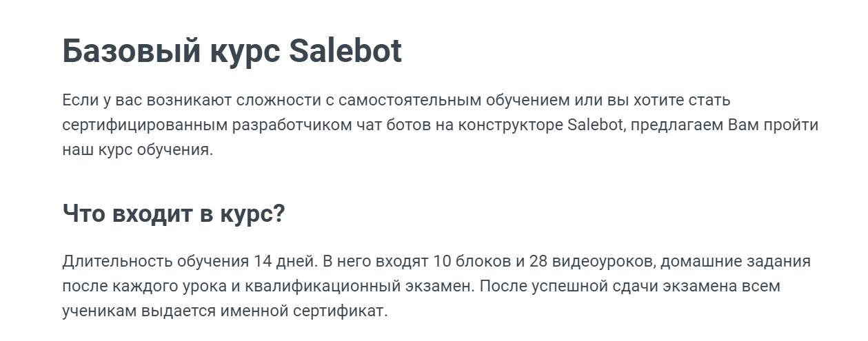Click the heading "Базовый курс Salebot"
The image size is (868, 341).
232,52
